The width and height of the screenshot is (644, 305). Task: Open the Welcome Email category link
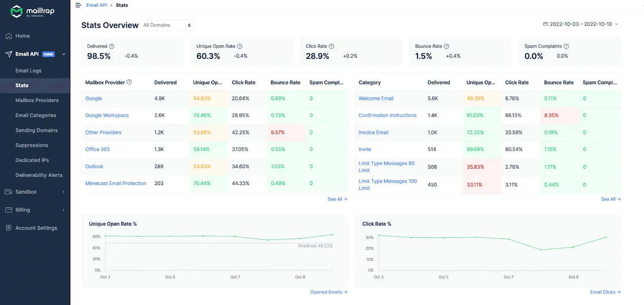point(376,98)
